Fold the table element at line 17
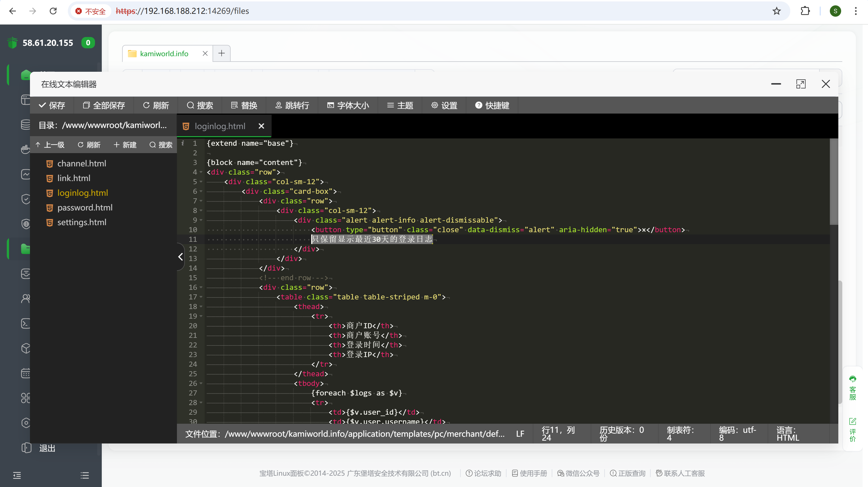868x487 pixels. 201,297
